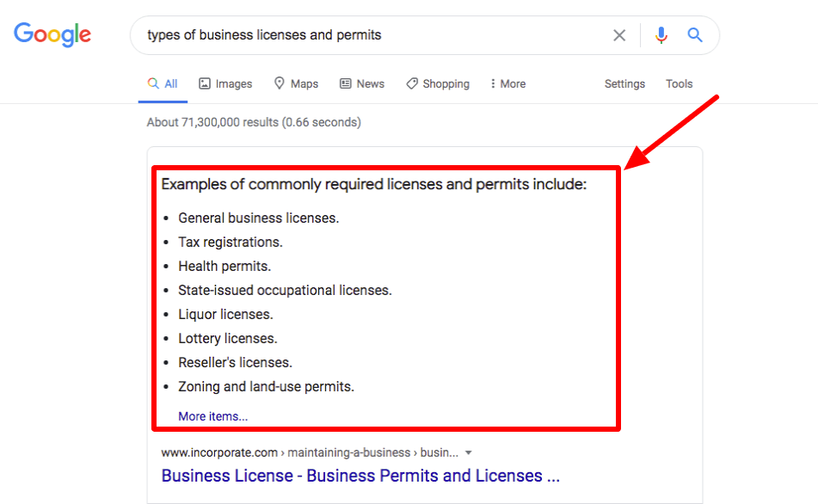Screen dimensions: 818x504
Task: Click the "More items..." link
Action: pos(212,416)
